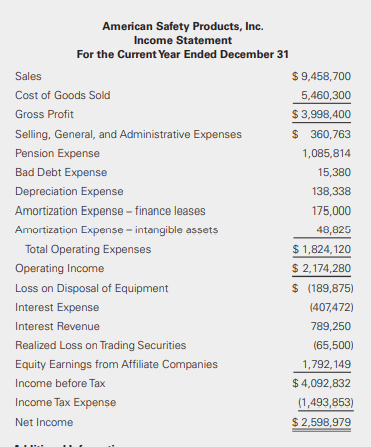
Task: Click the Depreciation Expense value 138,338
Action: click(331, 191)
